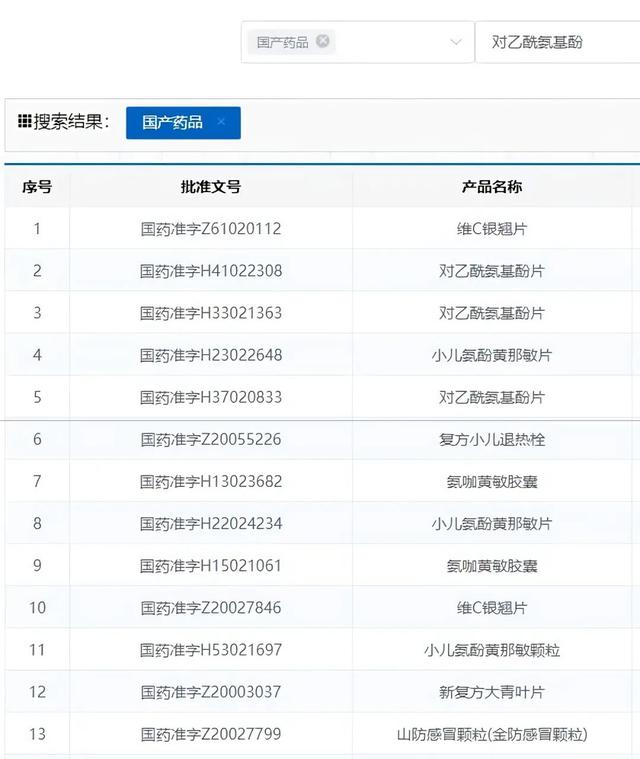Image resolution: width=640 pixels, height=759 pixels.
Task: Click the 小儿氨酚黄那敏颗粒 product name
Action: pyautogui.click(x=492, y=650)
